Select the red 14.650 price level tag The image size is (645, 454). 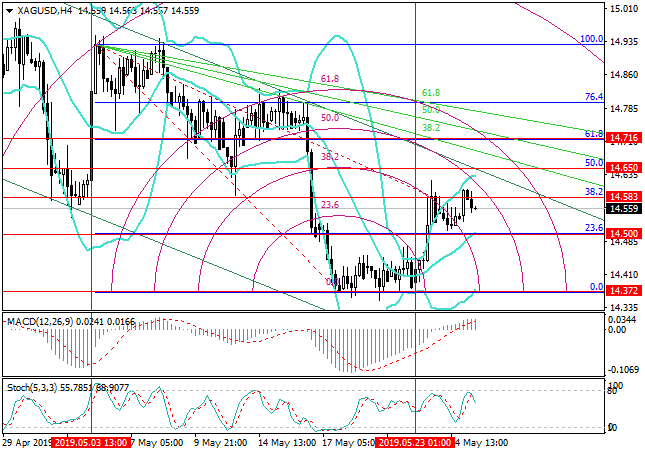point(624,169)
